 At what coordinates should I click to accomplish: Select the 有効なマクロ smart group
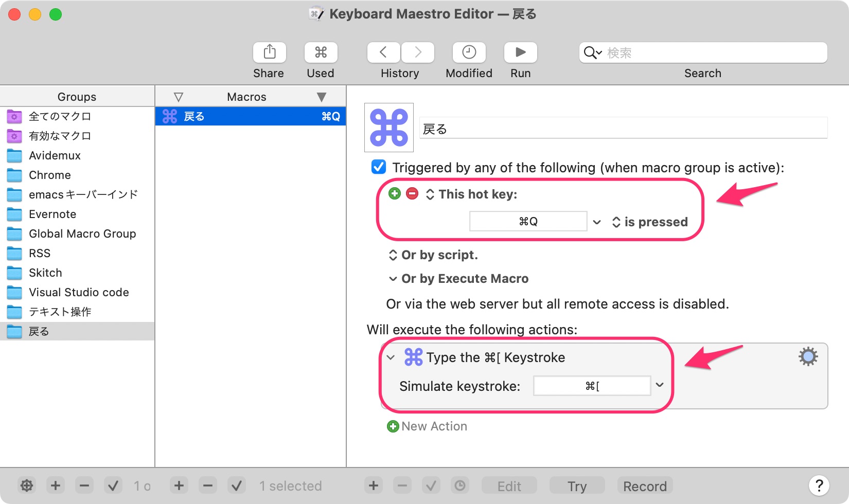coord(77,136)
